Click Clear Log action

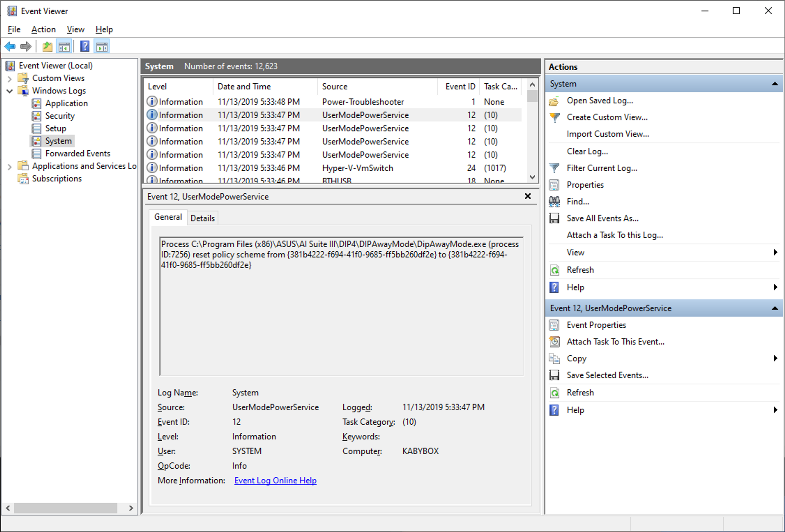tap(587, 151)
